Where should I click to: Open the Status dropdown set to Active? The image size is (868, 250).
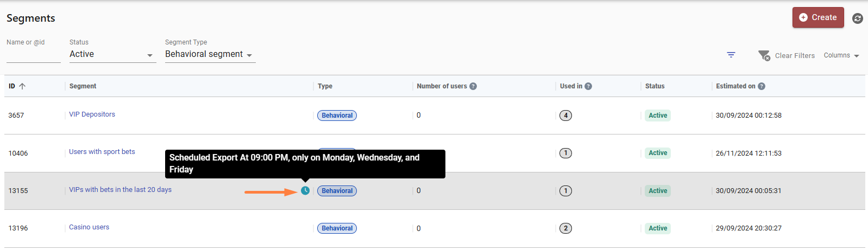(113, 54)
